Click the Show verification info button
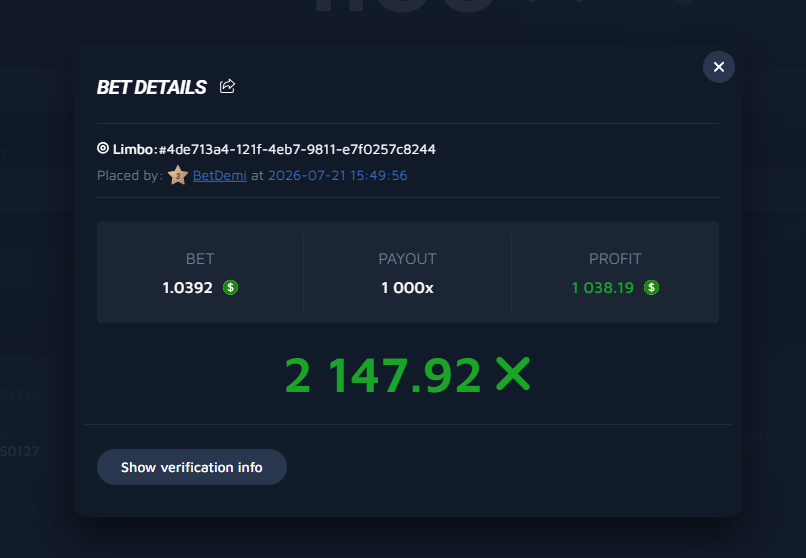The image size is (806, 558). [192, 467]
